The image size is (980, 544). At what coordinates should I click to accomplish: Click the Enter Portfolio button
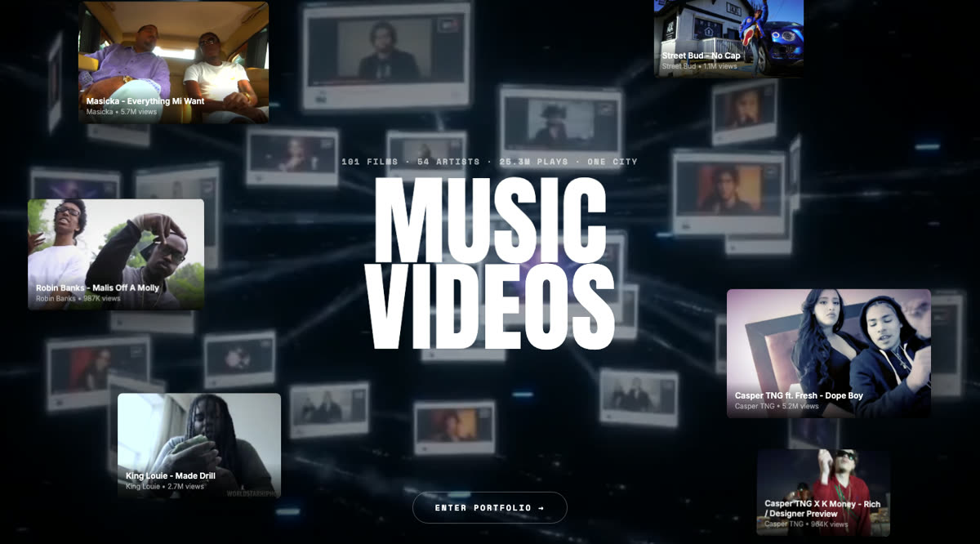(x=489, y=507)
